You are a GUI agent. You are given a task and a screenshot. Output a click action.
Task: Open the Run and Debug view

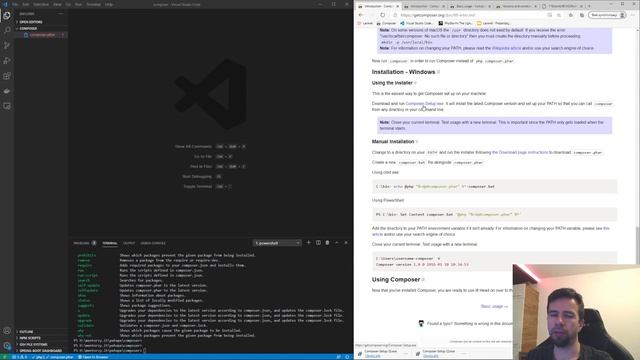tap(7, 60)
